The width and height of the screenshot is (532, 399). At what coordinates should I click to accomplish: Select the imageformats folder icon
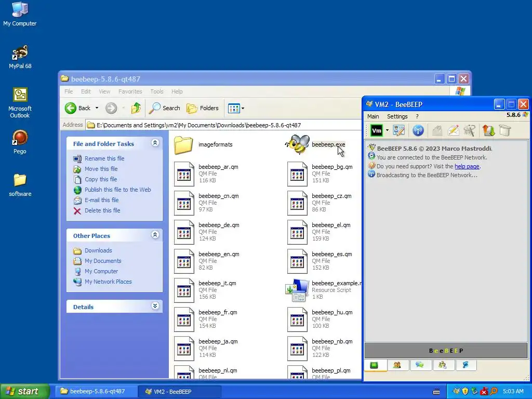pos(183,145)
